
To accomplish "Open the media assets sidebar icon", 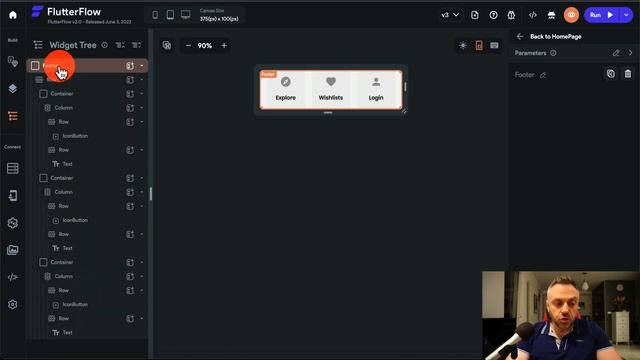I will coord(13,250).
